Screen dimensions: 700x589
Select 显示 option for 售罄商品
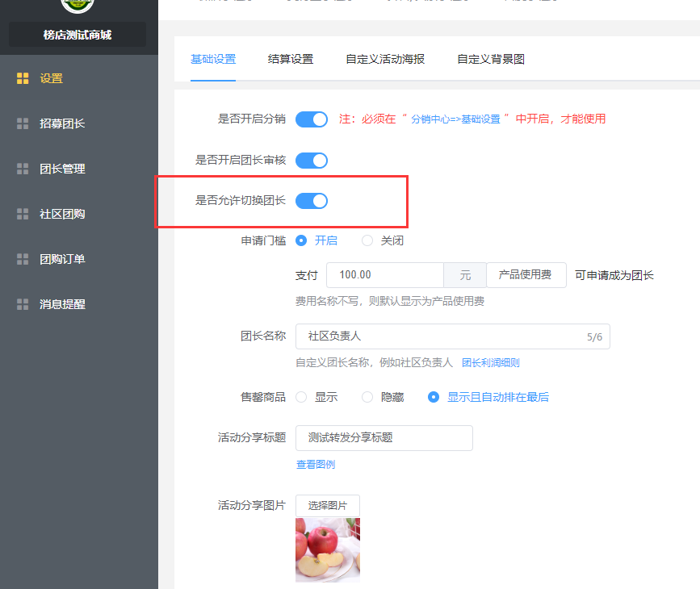302,397
